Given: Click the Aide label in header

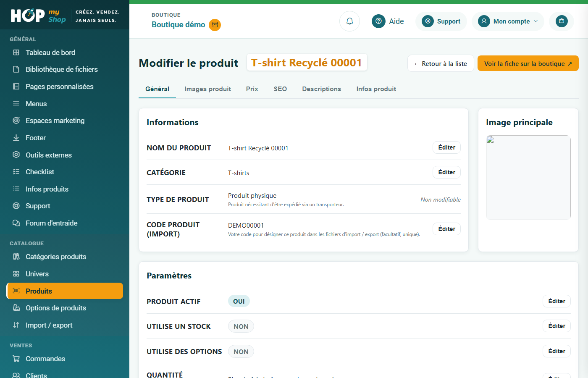Looking at the screenshot, I should tap(396, 21).
